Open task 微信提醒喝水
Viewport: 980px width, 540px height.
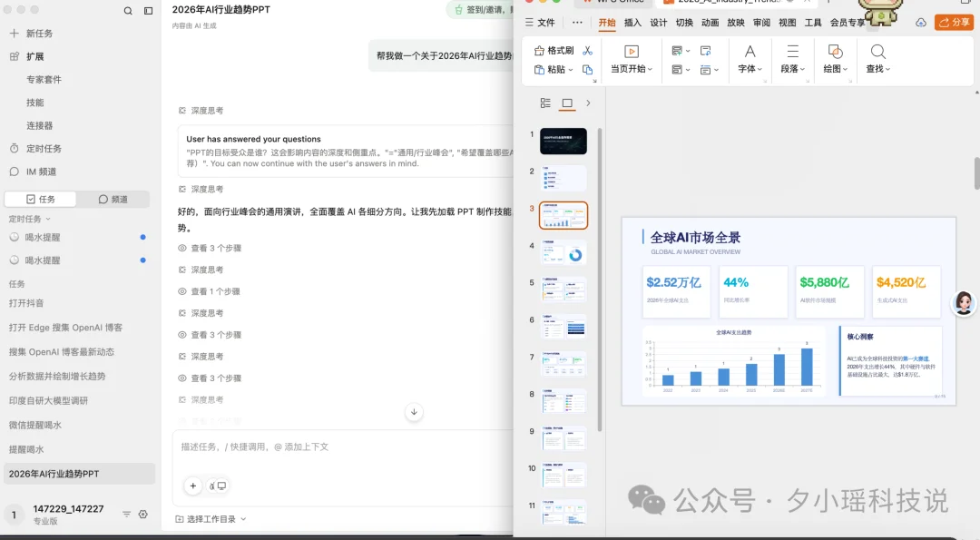(x=35, y=425)
